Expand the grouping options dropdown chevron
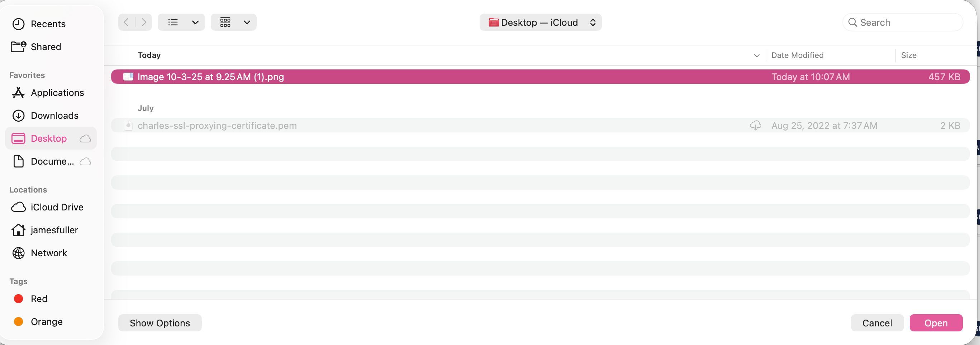Viewport: 980px width, 345px height. [247, 23]
